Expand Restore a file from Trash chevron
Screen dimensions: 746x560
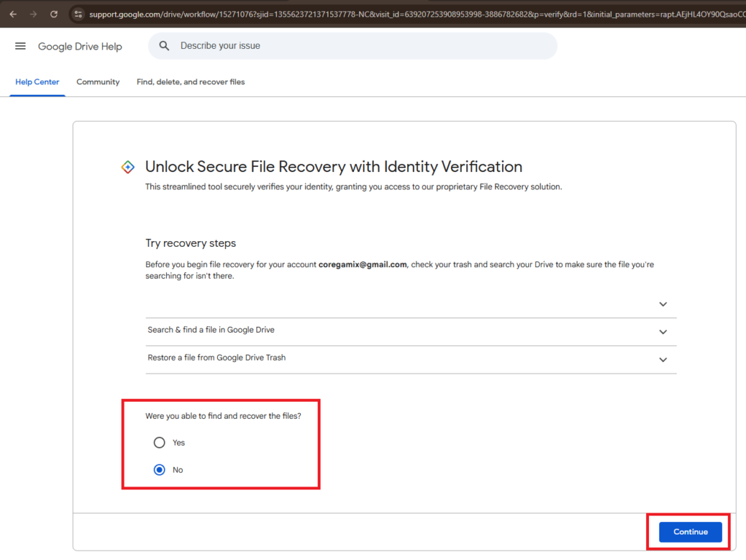point(663,360)
